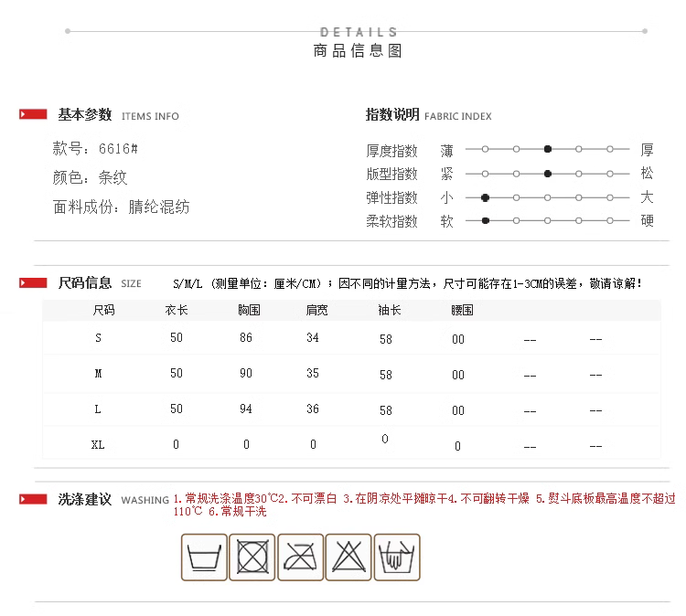686x616 pixels.
Task: Click the 面料成份 腈纶混纺 line
Action: pyautogui.click(x=122, y=207)
